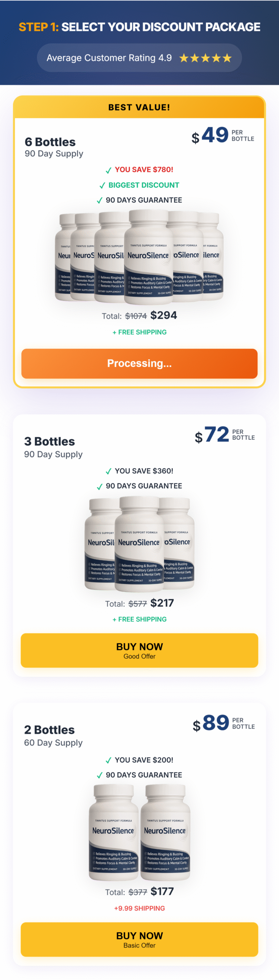
Task: Click the Processing... button on 6 Bottles package
Action: (139, 363)
